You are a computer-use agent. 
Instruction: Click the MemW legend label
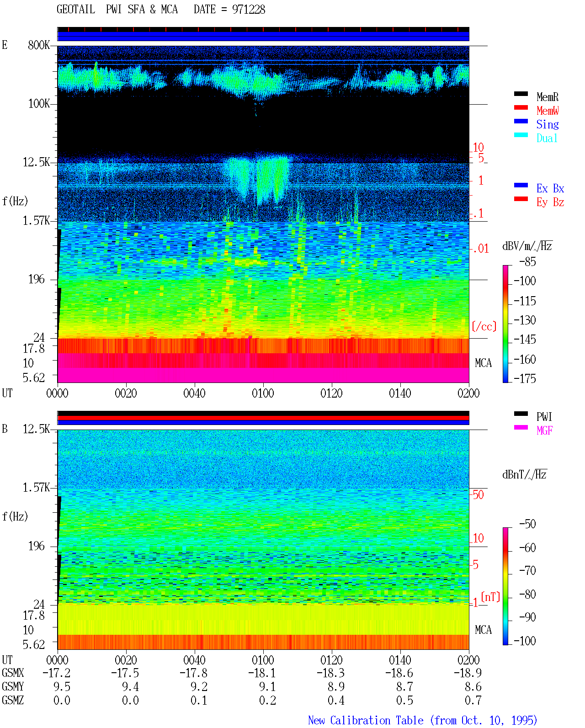pyautogui.click(x=548, y=111)
